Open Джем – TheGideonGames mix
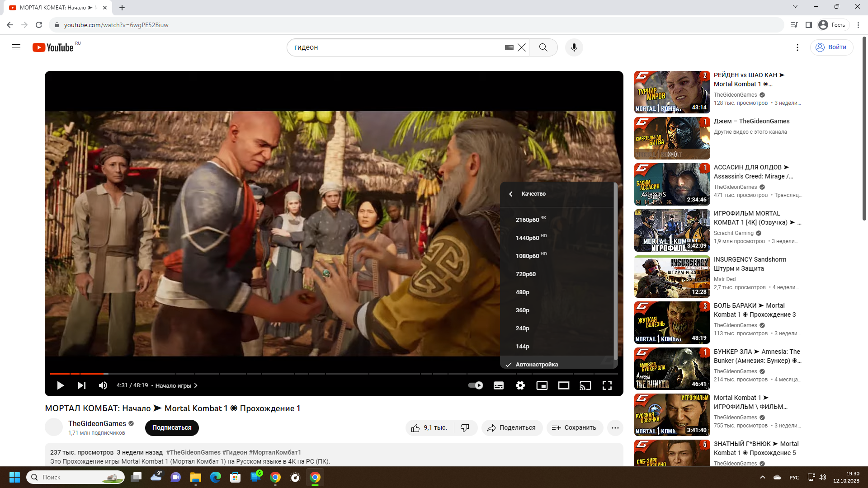 click(751, 121)
